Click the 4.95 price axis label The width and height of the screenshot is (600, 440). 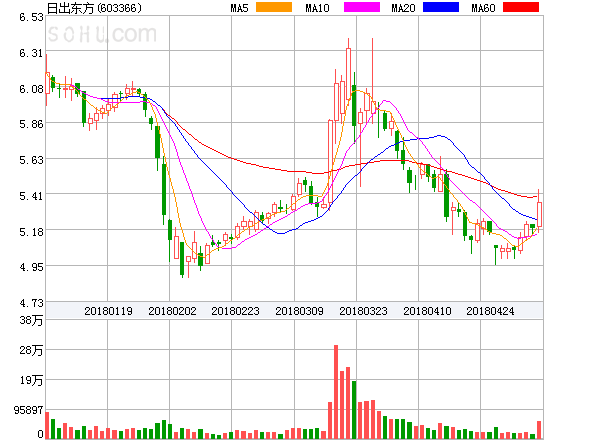[31, 267]
